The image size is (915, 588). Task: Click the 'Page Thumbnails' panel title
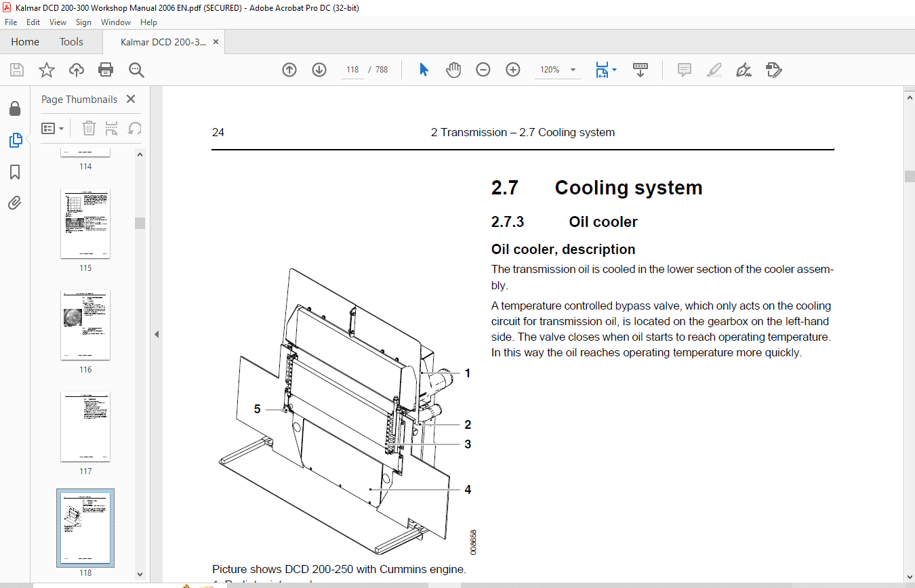79,99
